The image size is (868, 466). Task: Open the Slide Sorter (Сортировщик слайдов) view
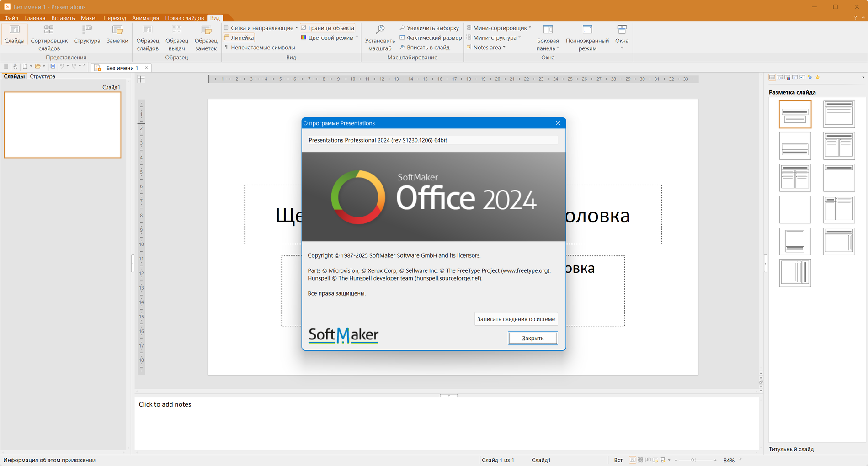(x=49, y=38)
